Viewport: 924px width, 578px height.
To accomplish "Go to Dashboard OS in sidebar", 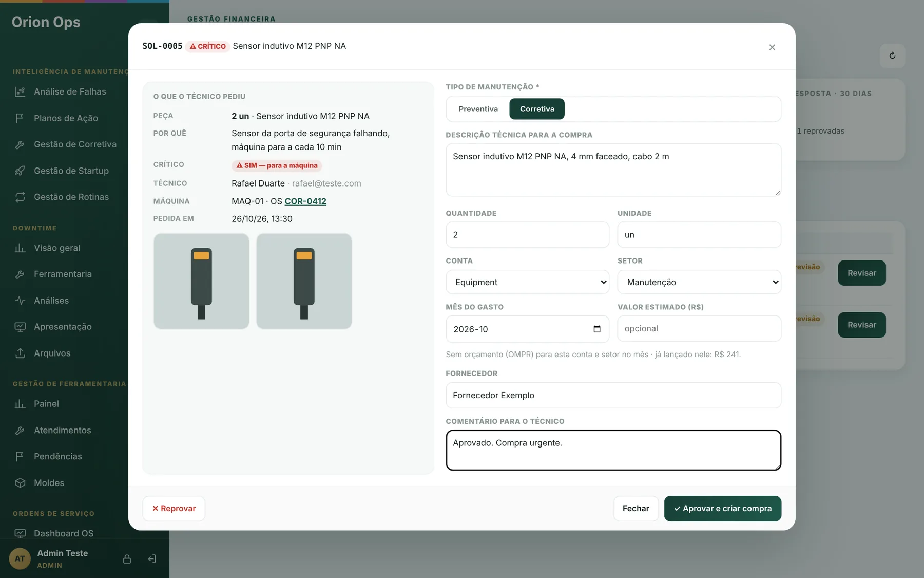I will [64, 533].
